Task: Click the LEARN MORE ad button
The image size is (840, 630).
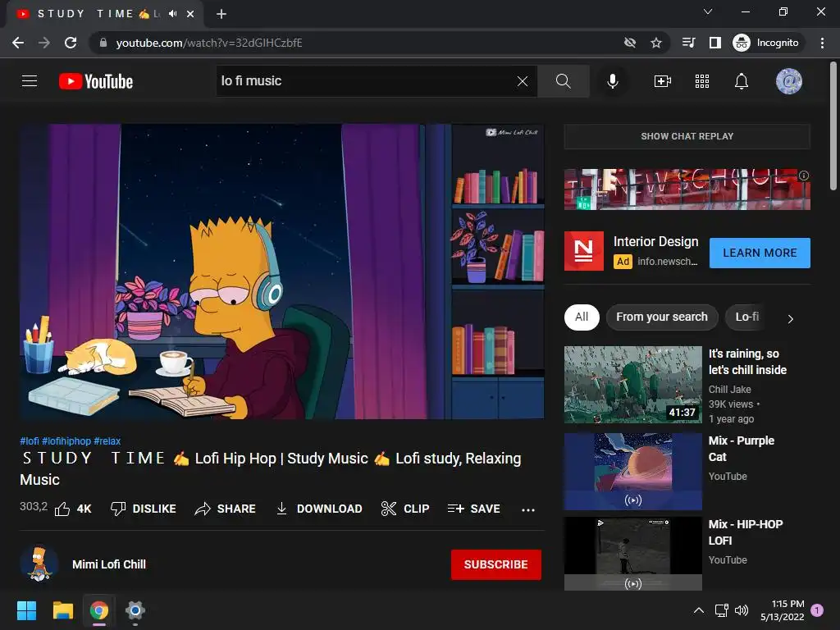Action: click(x=760, y=253)
